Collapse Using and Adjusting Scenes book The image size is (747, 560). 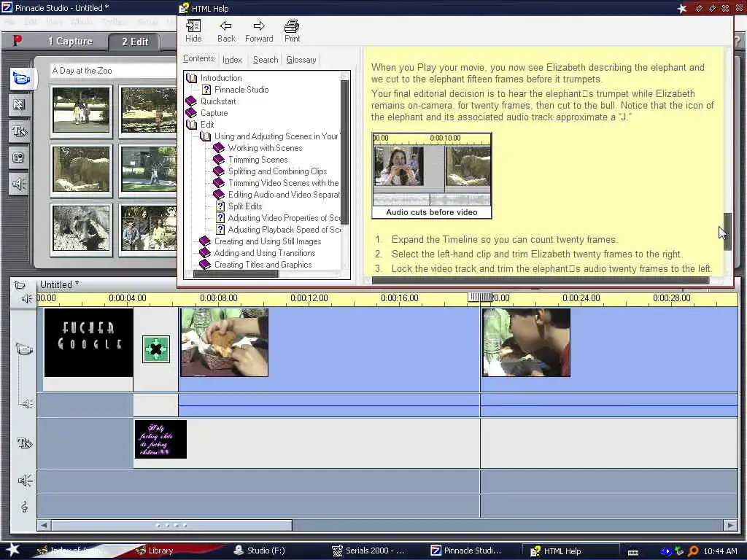205,136
